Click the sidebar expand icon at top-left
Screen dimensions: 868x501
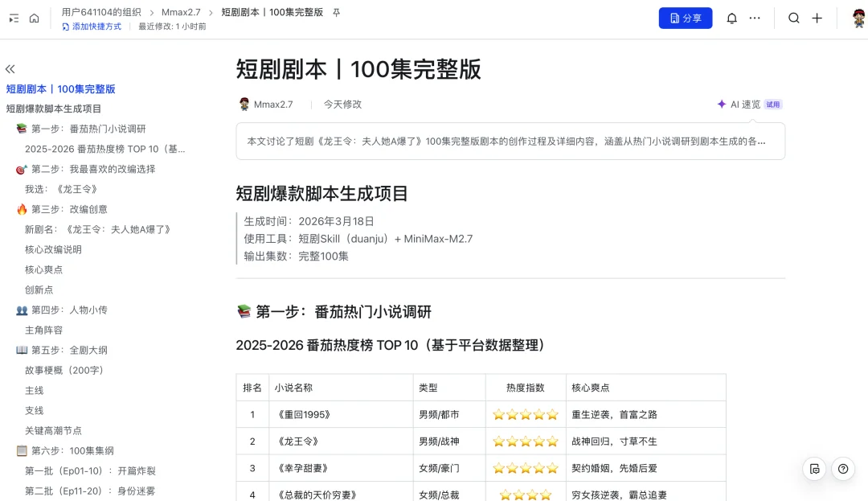(x=12, y=17)
